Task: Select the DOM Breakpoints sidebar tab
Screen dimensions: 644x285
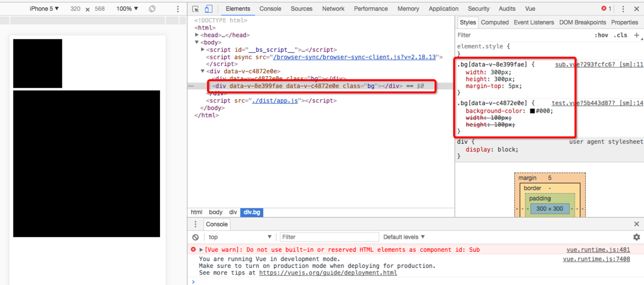Action: (583, 22)
